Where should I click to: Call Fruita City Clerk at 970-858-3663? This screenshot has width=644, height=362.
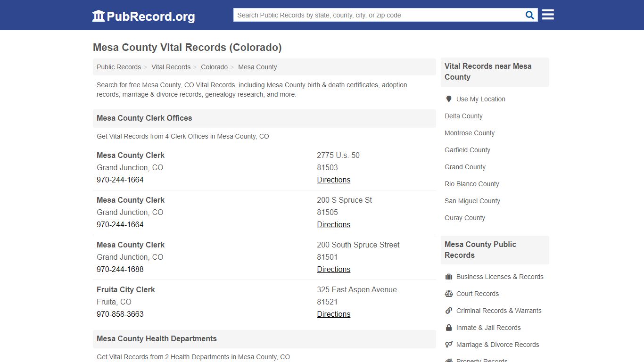click(x=120, y=314)
